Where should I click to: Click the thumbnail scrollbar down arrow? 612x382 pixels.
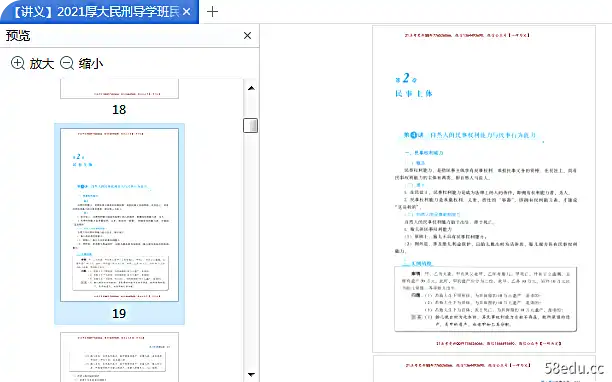coord(251,375)
